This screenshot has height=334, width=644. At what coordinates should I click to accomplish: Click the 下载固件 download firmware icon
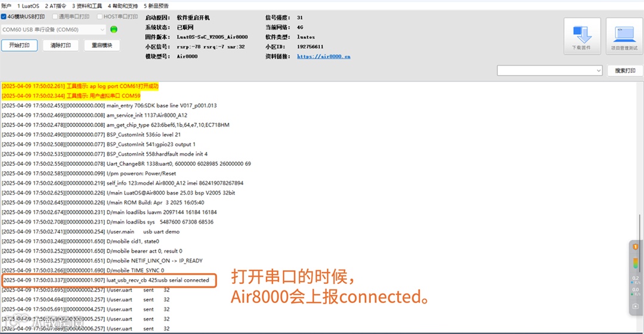[x=582, y=36]
